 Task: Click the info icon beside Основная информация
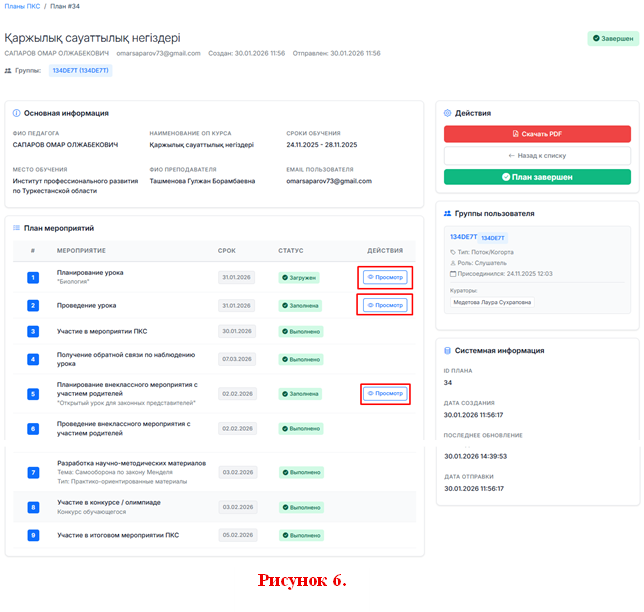tap(16, 113)
